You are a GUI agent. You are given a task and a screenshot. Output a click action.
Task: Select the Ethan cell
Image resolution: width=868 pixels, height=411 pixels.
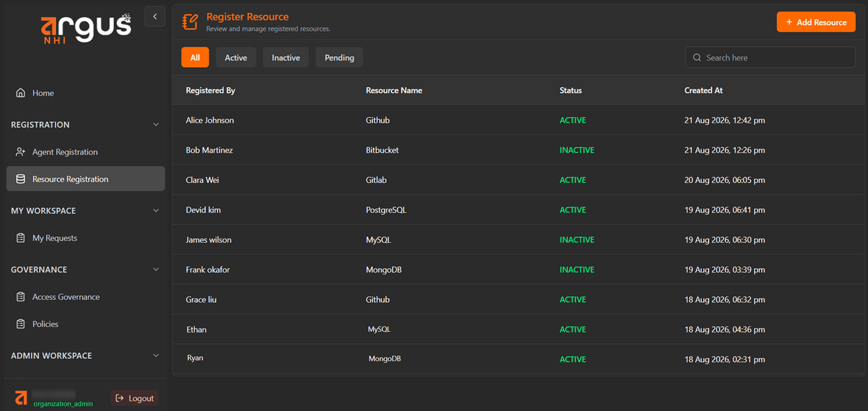[196, 329]
